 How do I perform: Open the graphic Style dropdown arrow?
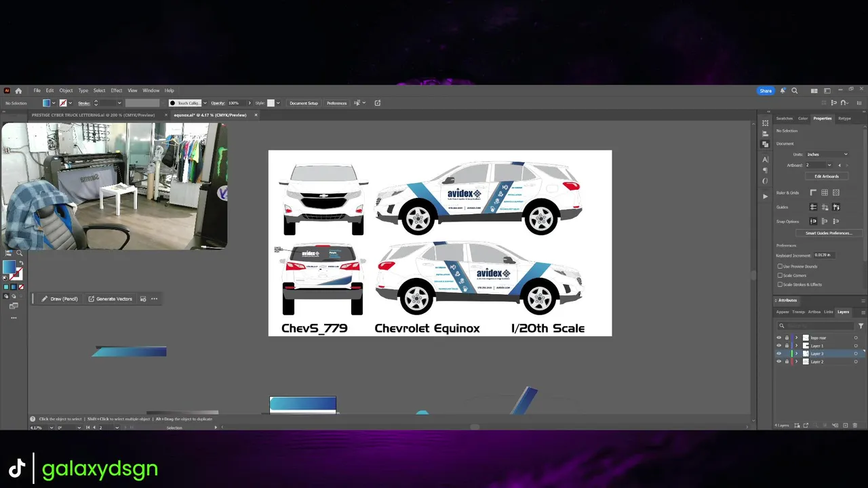click(x=277, y=103)
